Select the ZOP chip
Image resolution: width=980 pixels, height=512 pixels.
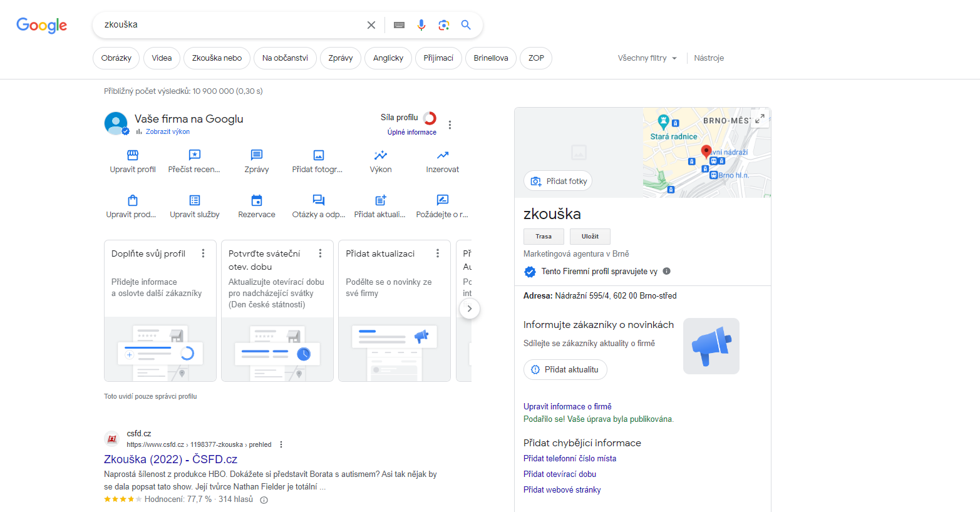pos(536,58)
